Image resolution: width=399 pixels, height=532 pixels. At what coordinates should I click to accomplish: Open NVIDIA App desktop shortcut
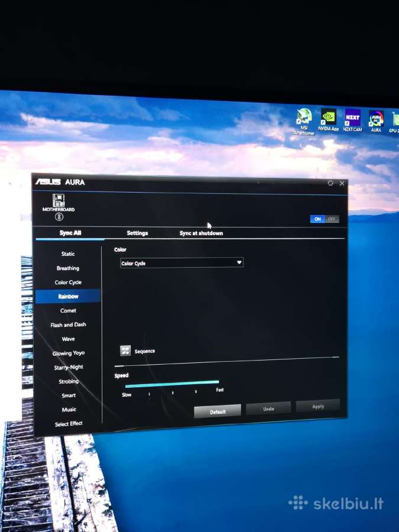click(329, 120)
